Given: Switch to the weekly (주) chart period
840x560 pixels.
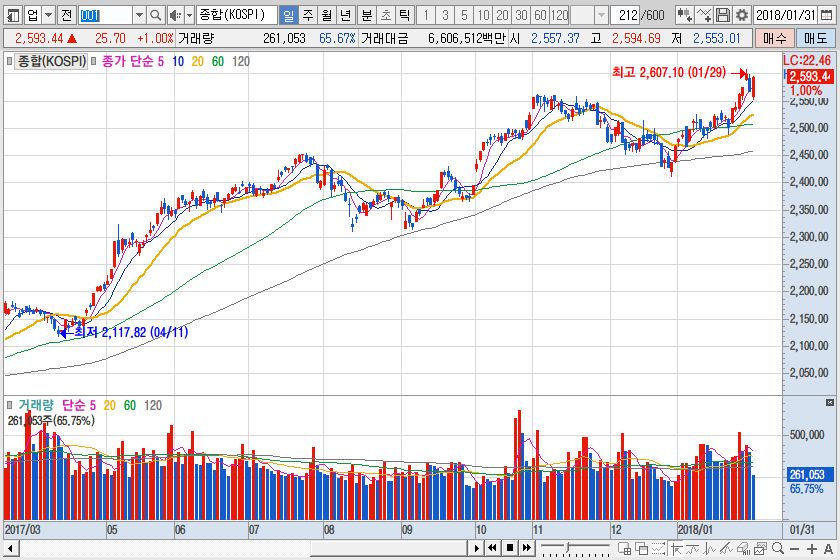Looking at the screenshot, I should [x=308, y=15].
